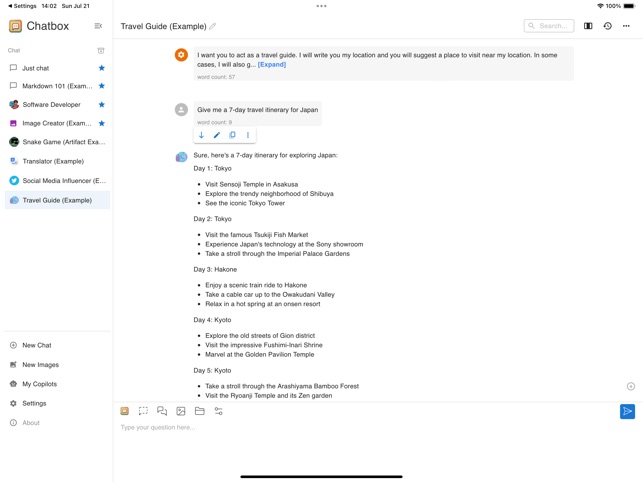Copy the user message with the copy icon
Image resolution: width=643 pixels, height=482 pixels.
pyautogui.click(x=232, y=135)
